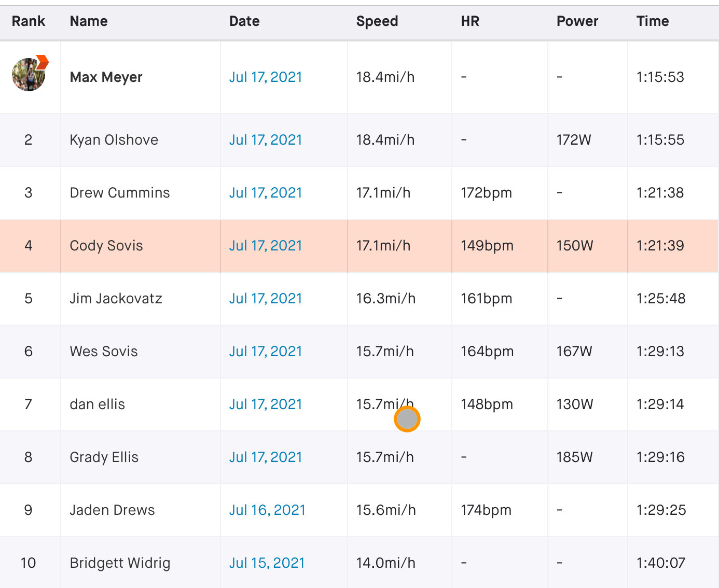Select the Max Meyer name in first row
This screenshot has height=588, width=719.
[106, 77]
